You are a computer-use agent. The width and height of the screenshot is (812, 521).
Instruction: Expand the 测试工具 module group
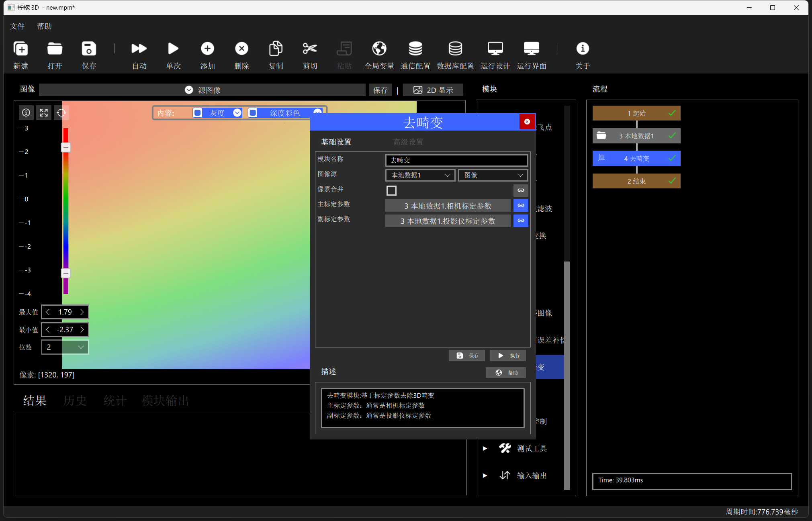(x=485, y=448)
